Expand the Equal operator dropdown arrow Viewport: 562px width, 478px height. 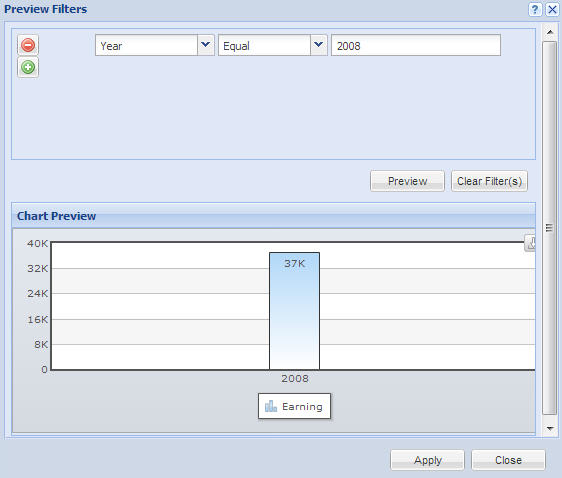pyautogui.click(x=319, y=45)
